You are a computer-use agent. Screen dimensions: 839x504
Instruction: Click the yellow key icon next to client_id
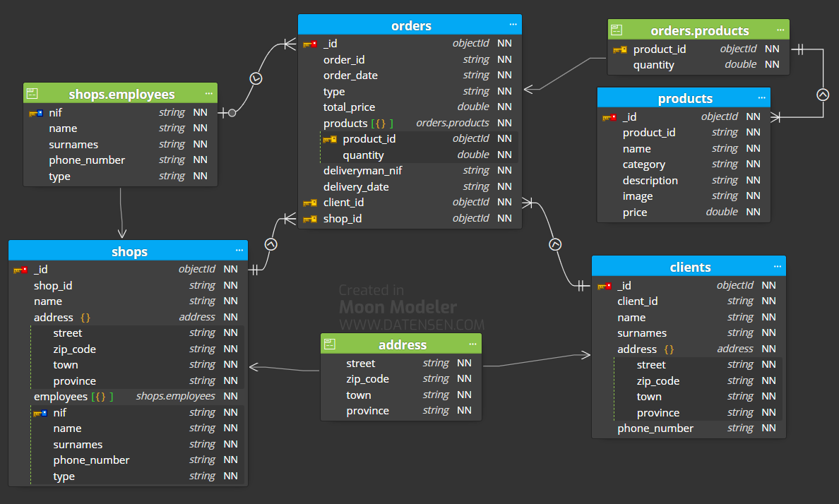(309, 202)
